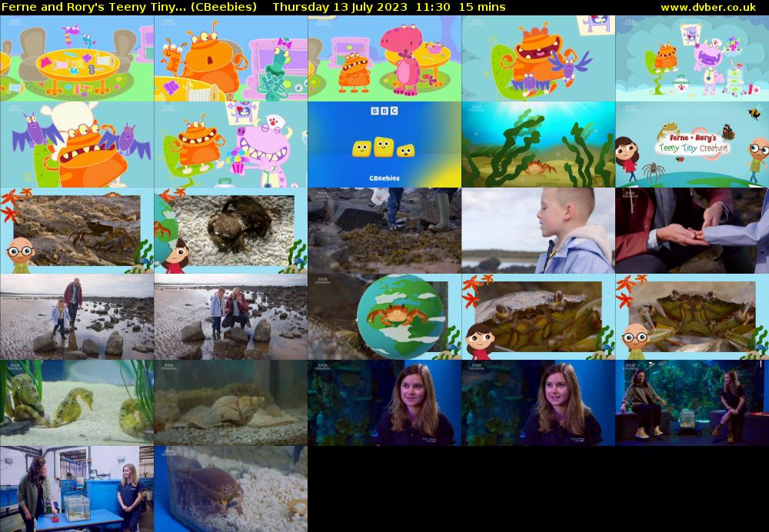The height and width of the screenshot is (532, 769).
Task: Open thumbnail of orange monster with small purple birds
Action: pos(538,58)
